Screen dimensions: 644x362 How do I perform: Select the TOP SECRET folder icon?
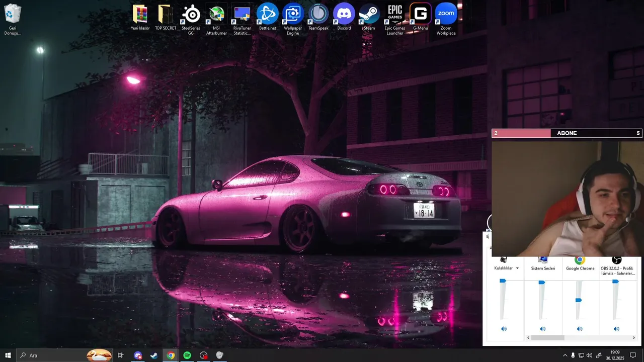coord(166,18)
